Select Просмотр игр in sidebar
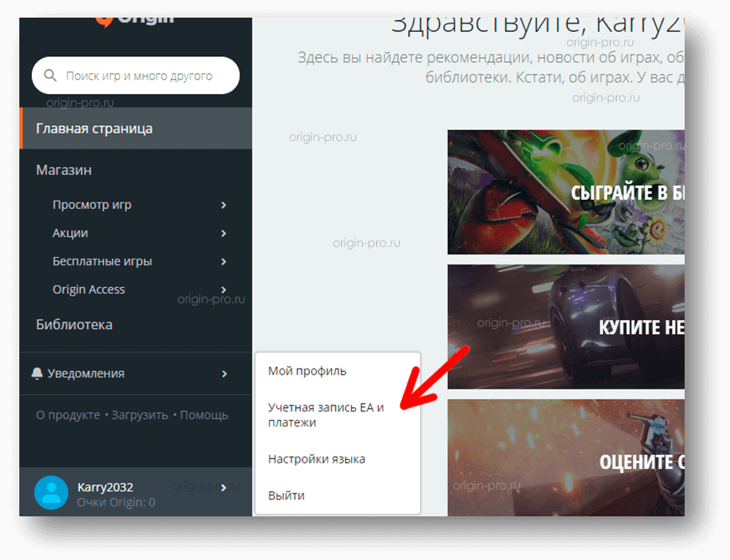The width and height of the screenshot is (730, 560). [x=92, y=205]
